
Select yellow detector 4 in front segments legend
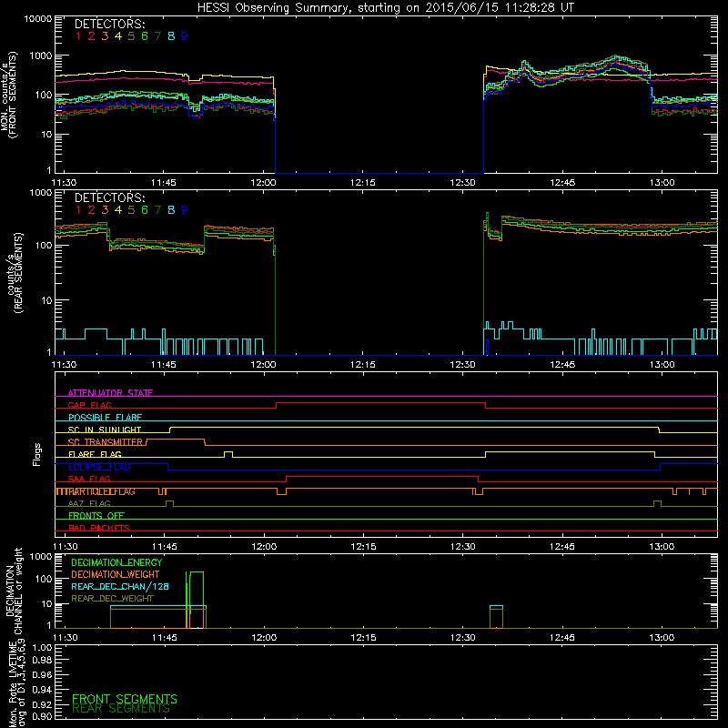tap(118, 36)
